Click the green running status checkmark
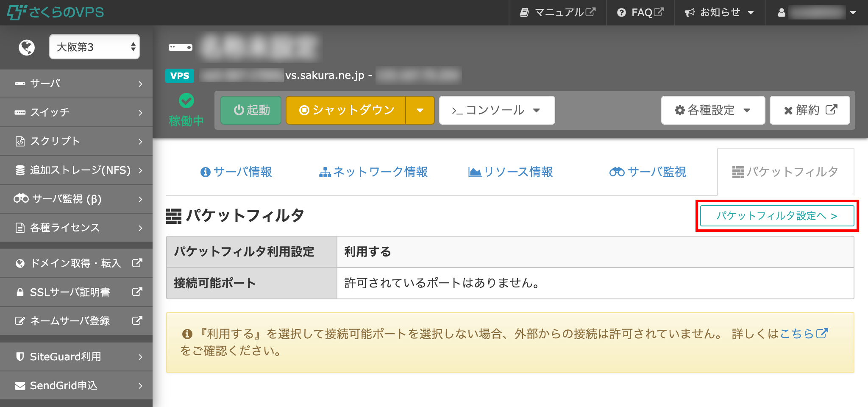868x407 pixels. [186, 101]
